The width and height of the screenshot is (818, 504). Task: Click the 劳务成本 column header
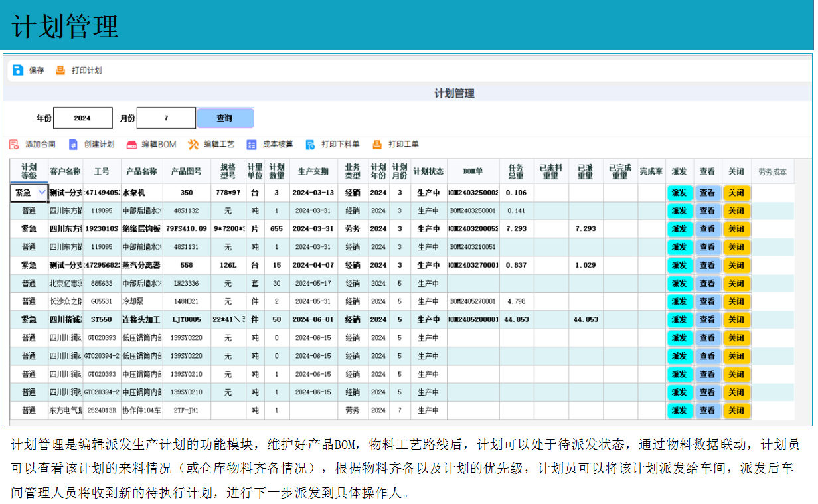click(773, 171)
